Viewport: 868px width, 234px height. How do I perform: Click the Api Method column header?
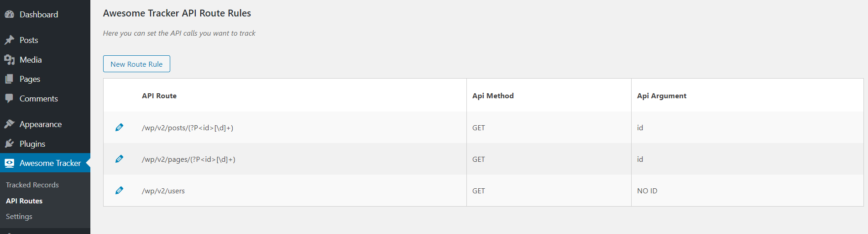coord(493,96)
